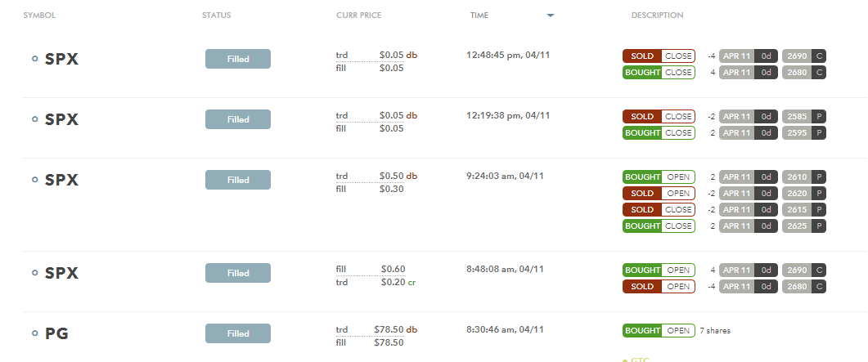Click the Sold Close tag for 2615 put
Image resolution: width=868 pixels, height=362 pixels.
tap(659, 209)
